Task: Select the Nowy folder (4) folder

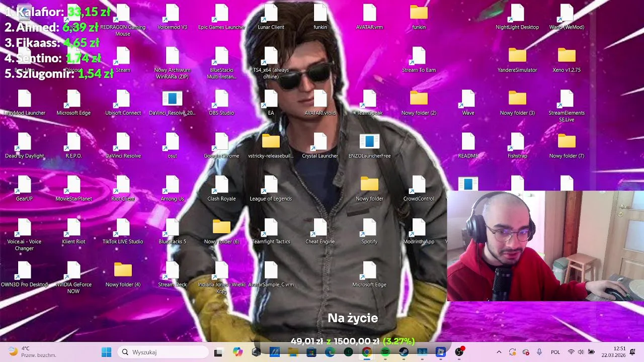Action: coord(123,275)
